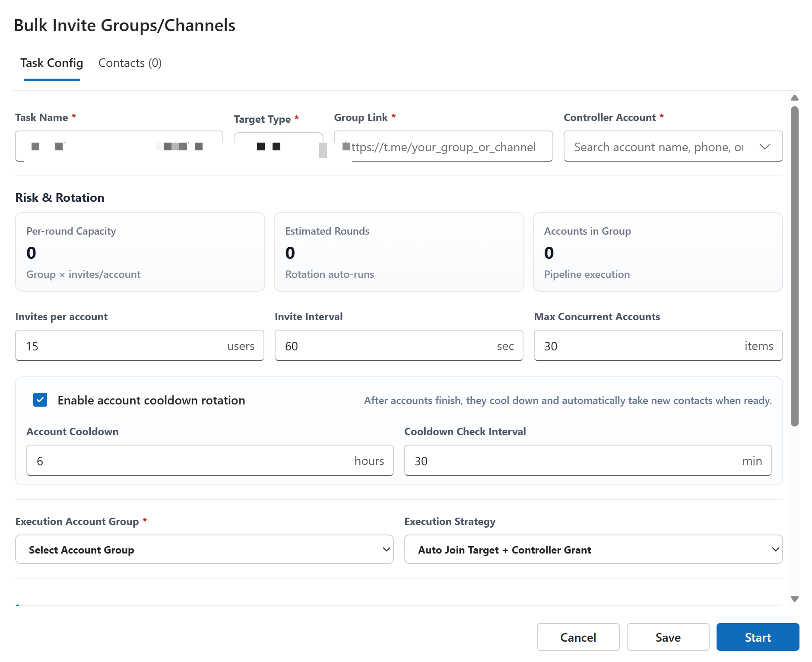Click the Per-round Capacity card
812x662 pixels.
(140, 252)
